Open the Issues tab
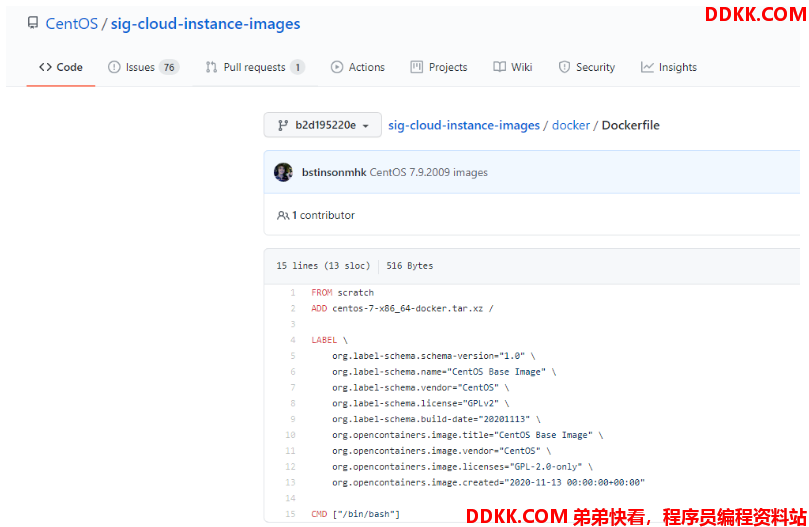 (143, 67)
